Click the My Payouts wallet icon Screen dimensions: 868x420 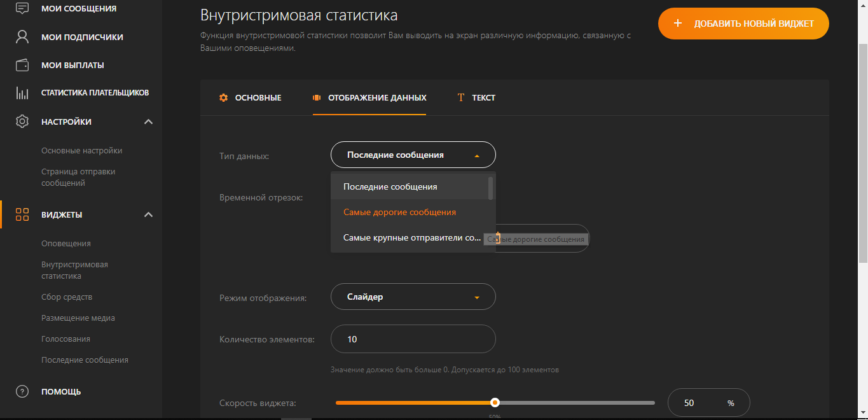coord(22,65)
